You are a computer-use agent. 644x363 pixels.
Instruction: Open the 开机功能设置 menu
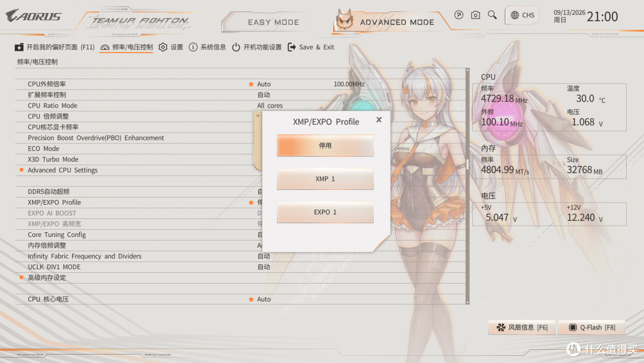tap(256, 47)
